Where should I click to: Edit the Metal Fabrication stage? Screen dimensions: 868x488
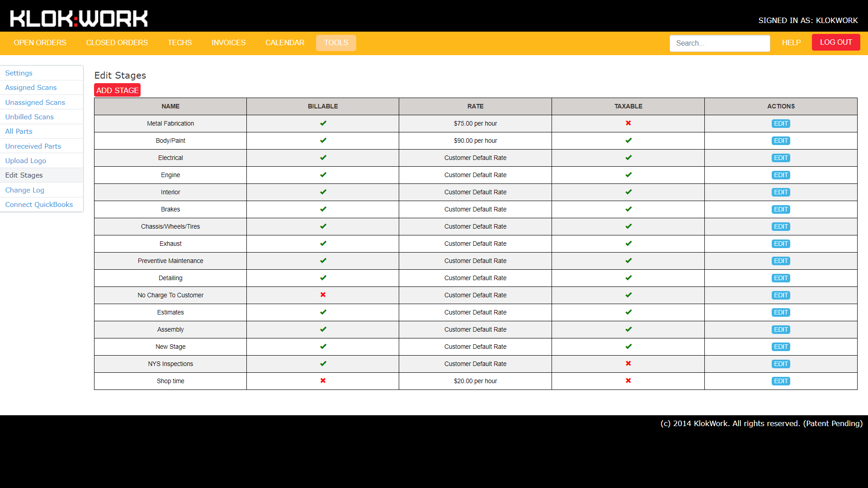[781, 123]
